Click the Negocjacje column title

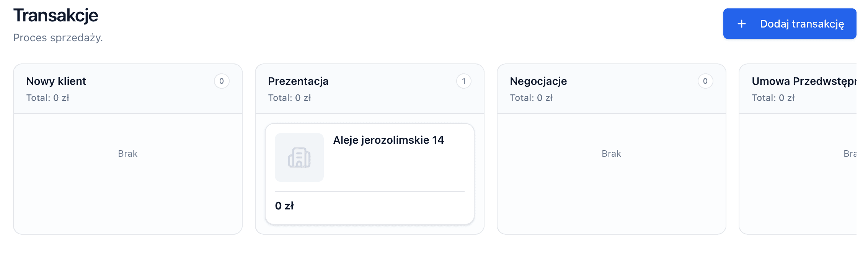[x=539, y=81]
